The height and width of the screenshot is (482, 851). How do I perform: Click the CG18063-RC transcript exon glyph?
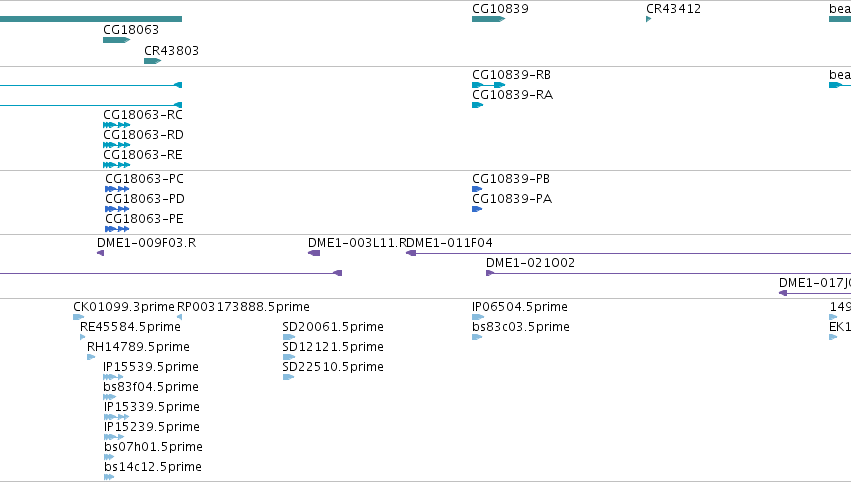click(117, 125)
